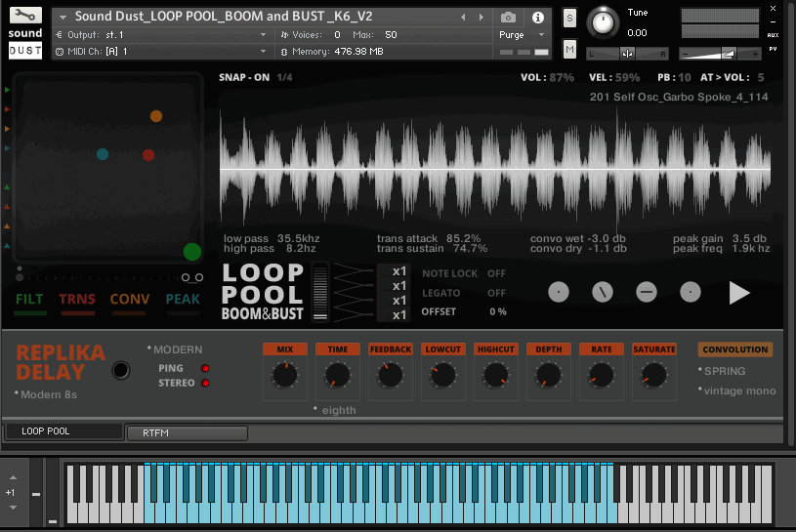Click the green dot in XY pad
The height and width of the screenshot is (532, 796).
tap(191, 252)
